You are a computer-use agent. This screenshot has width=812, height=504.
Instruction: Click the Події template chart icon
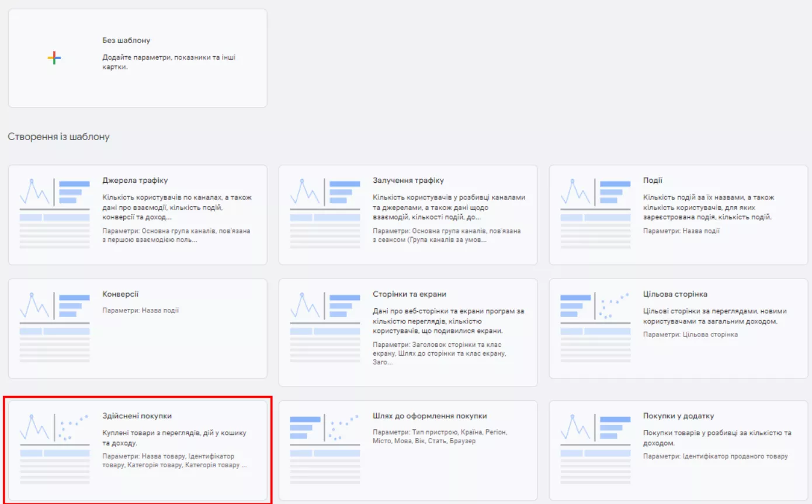[595, 213]
